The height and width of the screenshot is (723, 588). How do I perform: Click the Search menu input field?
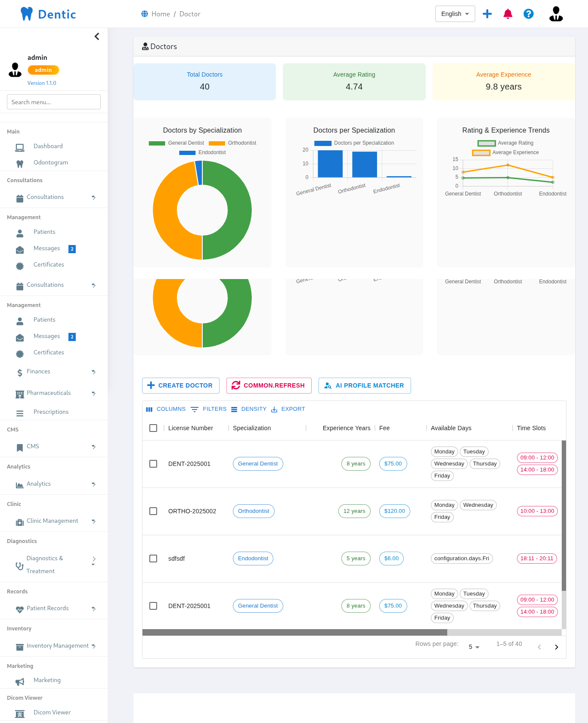point(54,102)
